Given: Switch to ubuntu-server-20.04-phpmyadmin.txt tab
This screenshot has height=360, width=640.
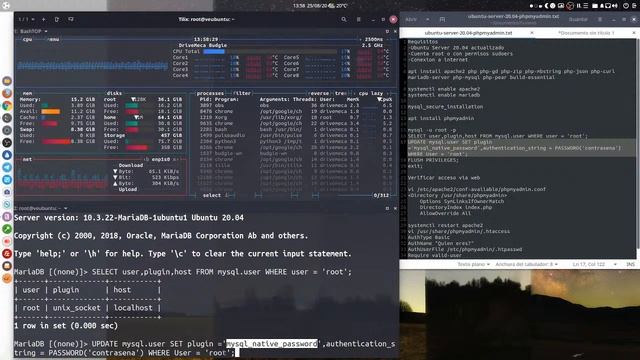Looking at the screenshot, I should coord(468,33).
